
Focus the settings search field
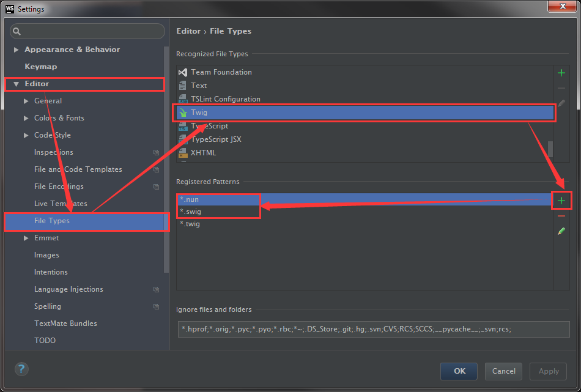87,31
